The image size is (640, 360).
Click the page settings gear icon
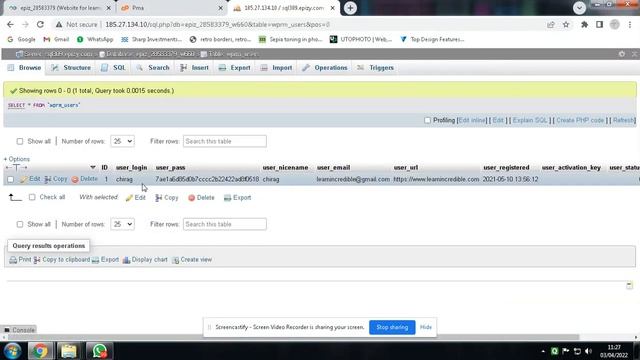point(622,54)
